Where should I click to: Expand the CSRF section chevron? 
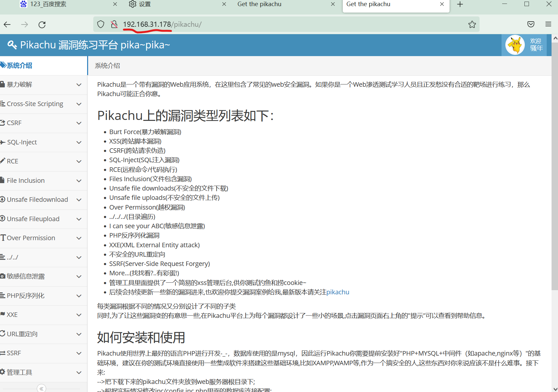tap(79, 123)
